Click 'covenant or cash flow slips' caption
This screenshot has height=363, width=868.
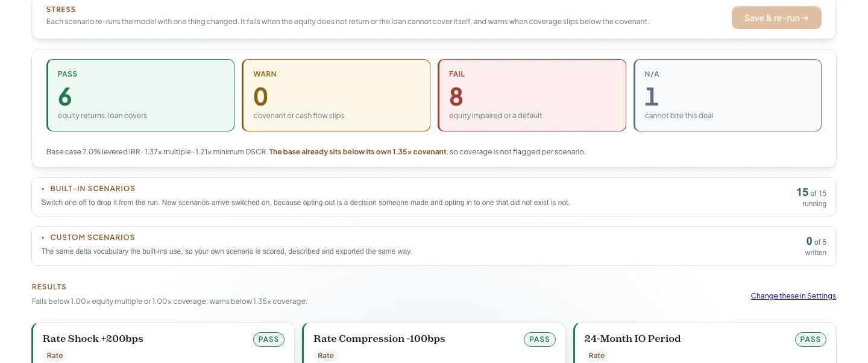(x=299, y=116)
